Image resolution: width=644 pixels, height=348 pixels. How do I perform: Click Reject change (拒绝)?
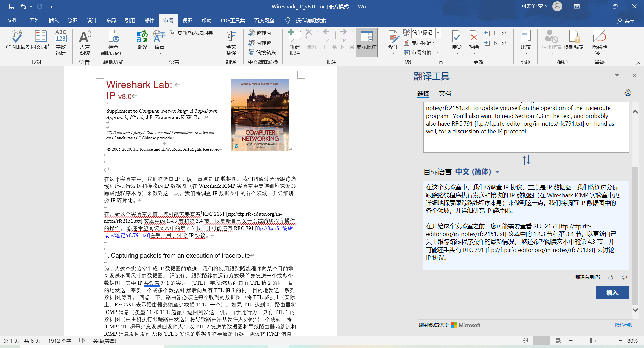pos(474,43)
